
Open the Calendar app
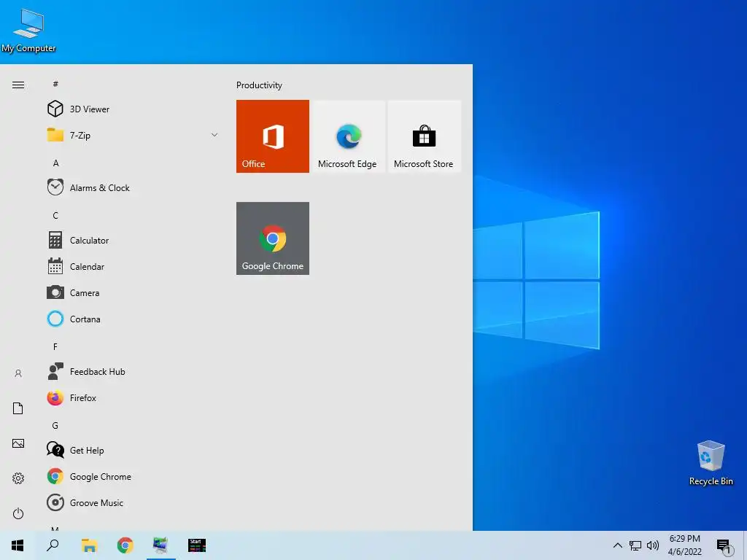pos(133,266)
